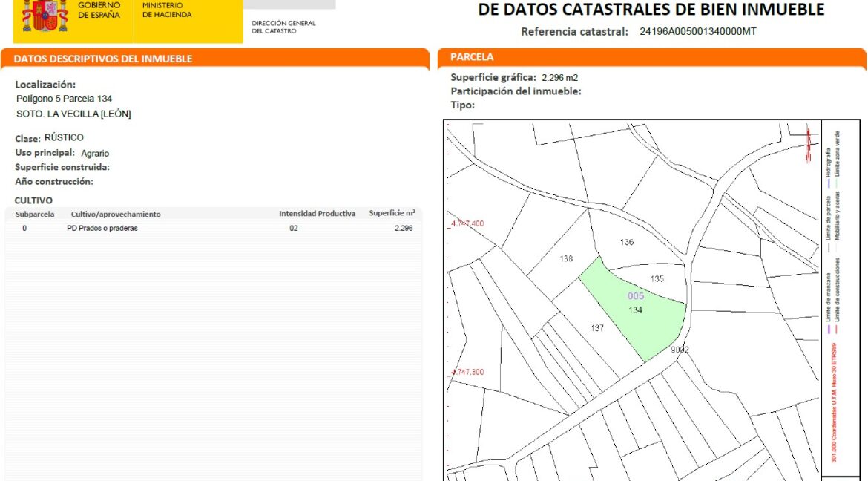Image resolution: width=868 pixels, height=481 pixels.
Task: Click the 'Superficie gráfica:' label
Action: [x=493, y=78]
